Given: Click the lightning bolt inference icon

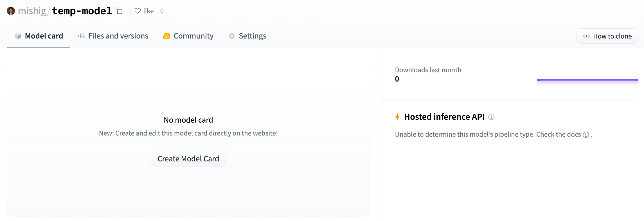Looking at the screenshot, I should coord(397,117).
